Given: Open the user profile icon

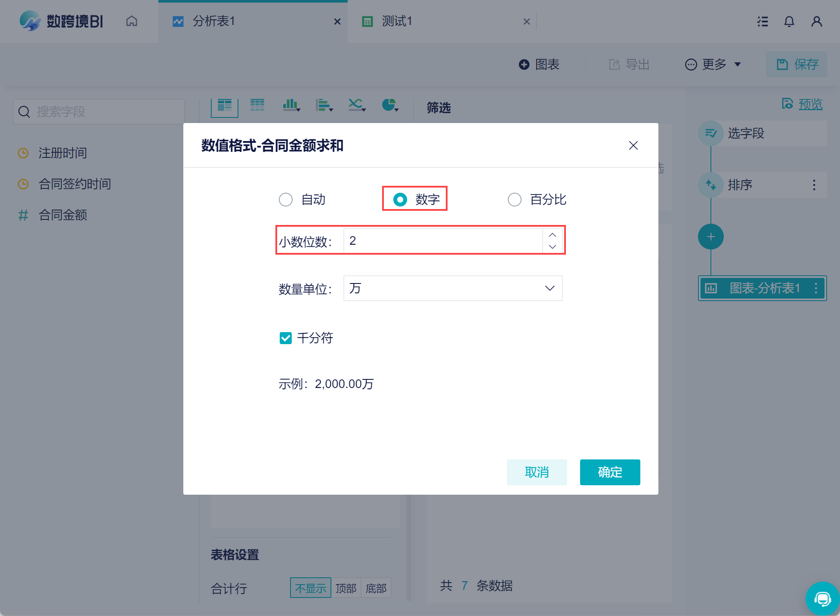Looking at the screenshot, I should point(816,22).
